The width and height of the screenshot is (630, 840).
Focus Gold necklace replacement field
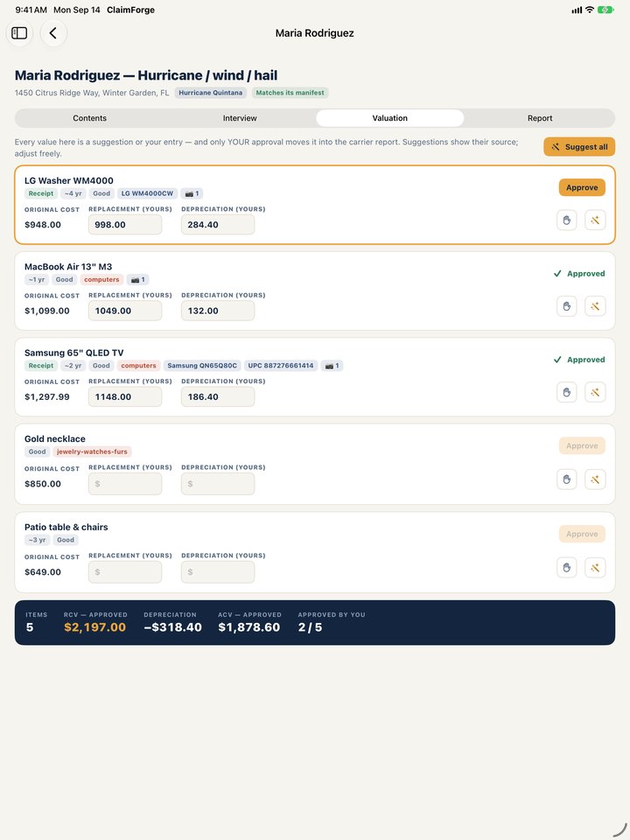[125, 484]
